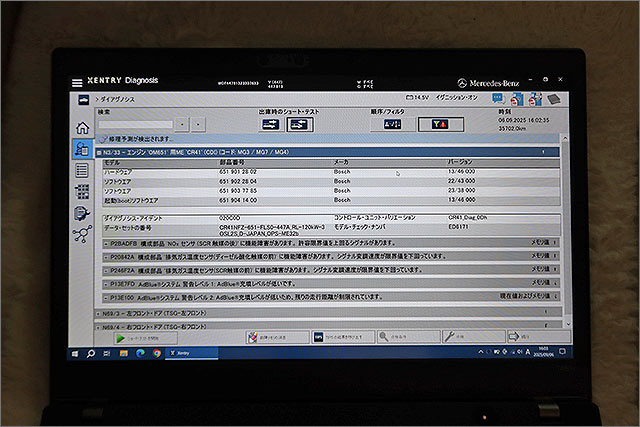
Task: Click info icon on N3/33 header
Action: (x=543, y=152)
